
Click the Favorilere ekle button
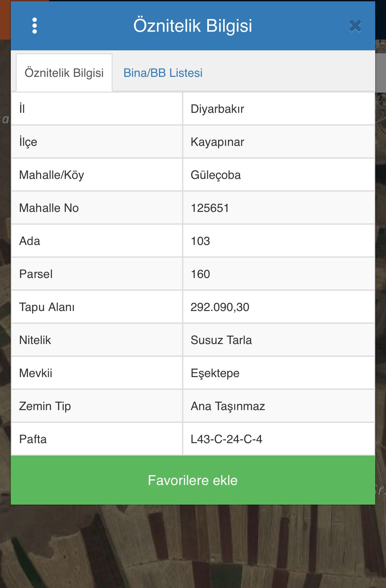click(193, 480)
